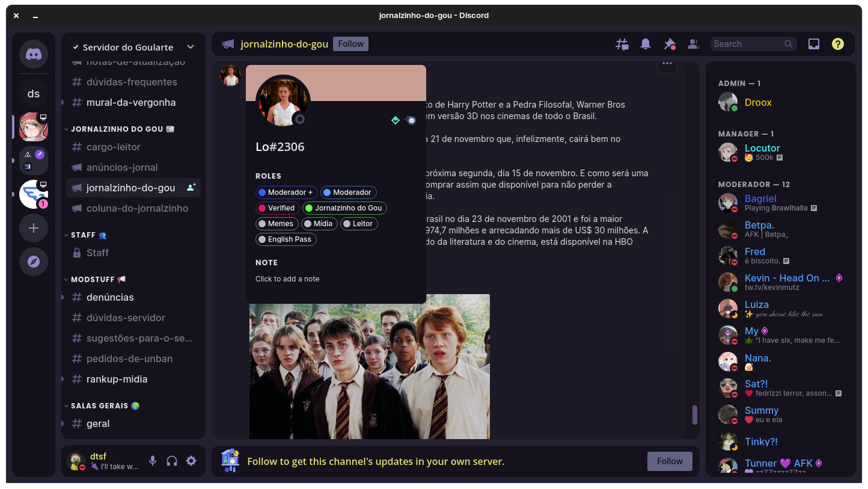Click to add a note on Lo#2306
Viewport: 868px width, 489px height.
click(x=287, y=278)
